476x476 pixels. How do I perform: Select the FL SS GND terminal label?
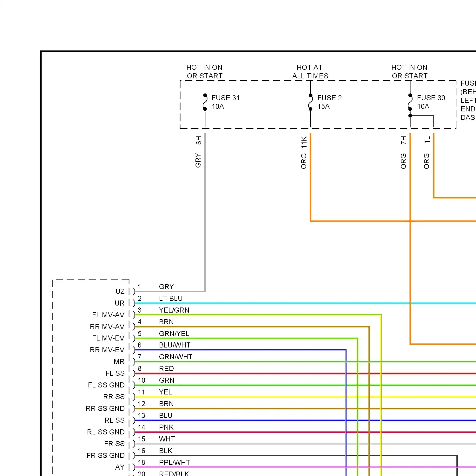(x=106, y=385)
